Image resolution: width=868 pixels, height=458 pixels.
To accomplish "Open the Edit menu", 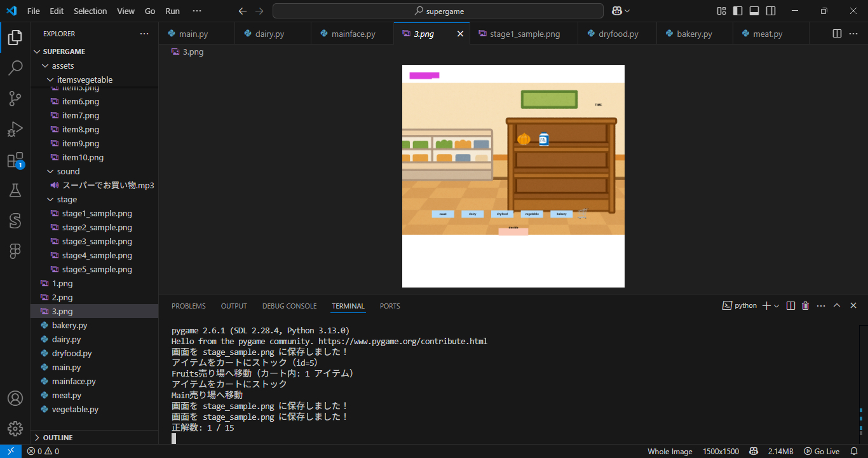I will pos(57,11).
